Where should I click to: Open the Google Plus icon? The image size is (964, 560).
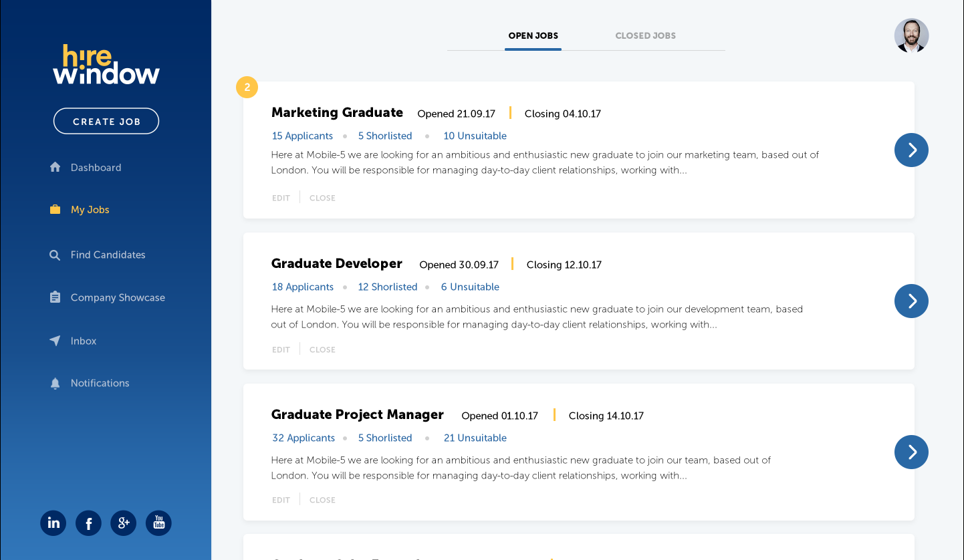tap(123, 523)
